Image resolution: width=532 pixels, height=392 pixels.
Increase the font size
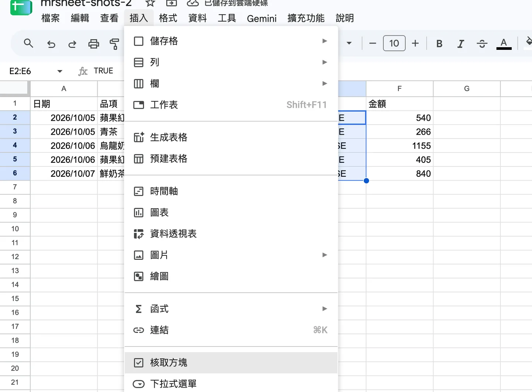pyautogui.click(x=415, y=44)
